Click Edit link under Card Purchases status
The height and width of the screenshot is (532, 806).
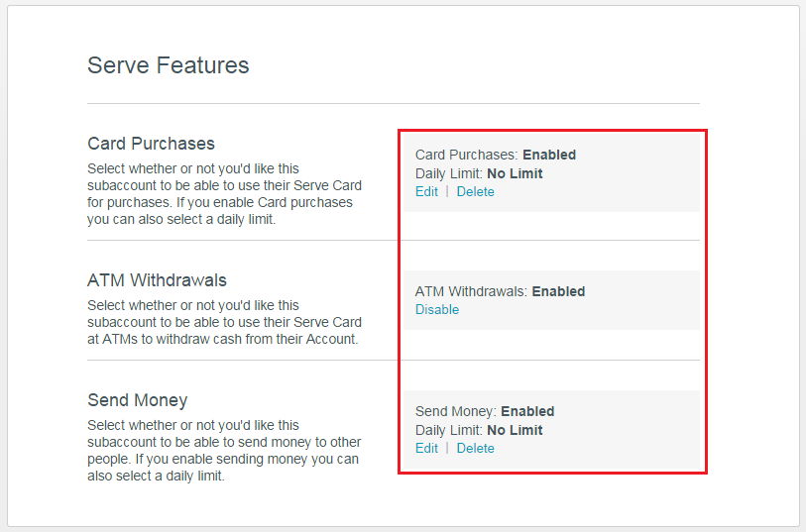point(426,192)
